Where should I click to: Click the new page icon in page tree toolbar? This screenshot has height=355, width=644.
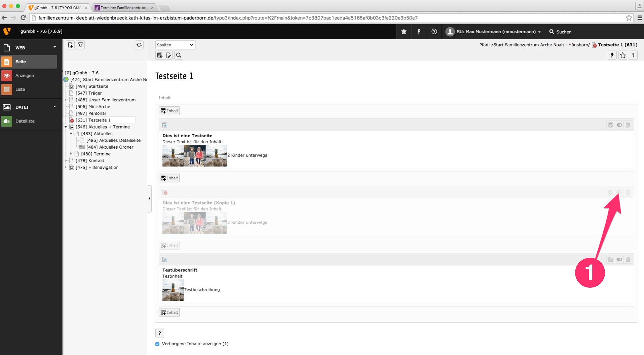(70, 45)
